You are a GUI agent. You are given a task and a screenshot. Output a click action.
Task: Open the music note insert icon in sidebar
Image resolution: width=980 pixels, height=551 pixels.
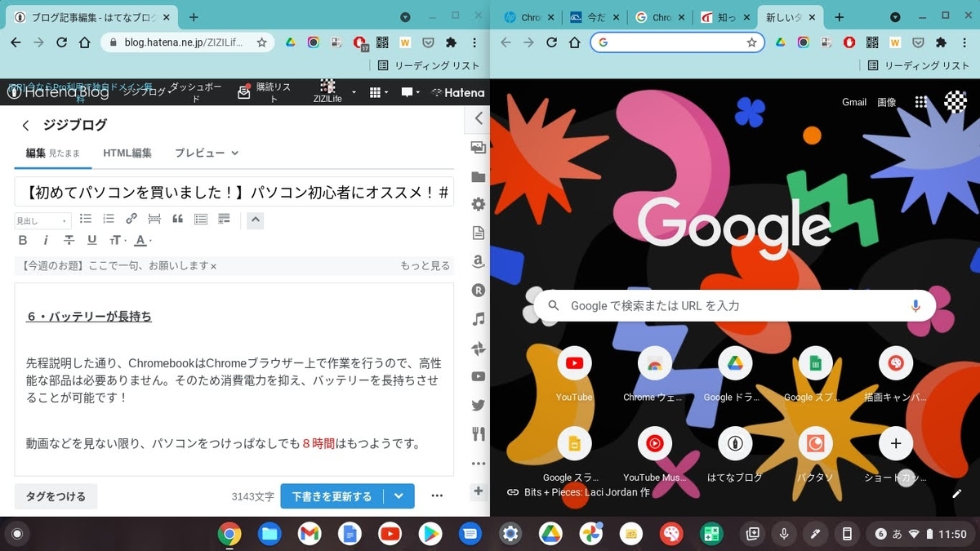[479, 319]
